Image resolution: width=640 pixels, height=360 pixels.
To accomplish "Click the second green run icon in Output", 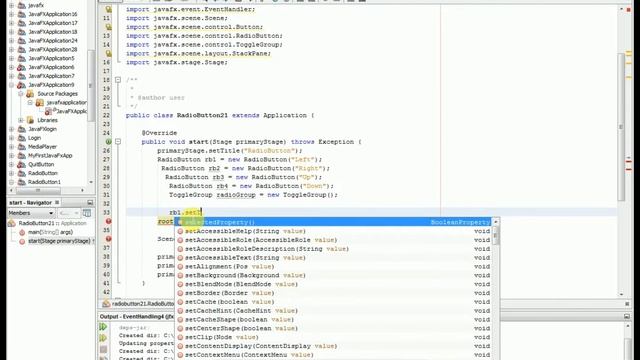I will 103,338.
